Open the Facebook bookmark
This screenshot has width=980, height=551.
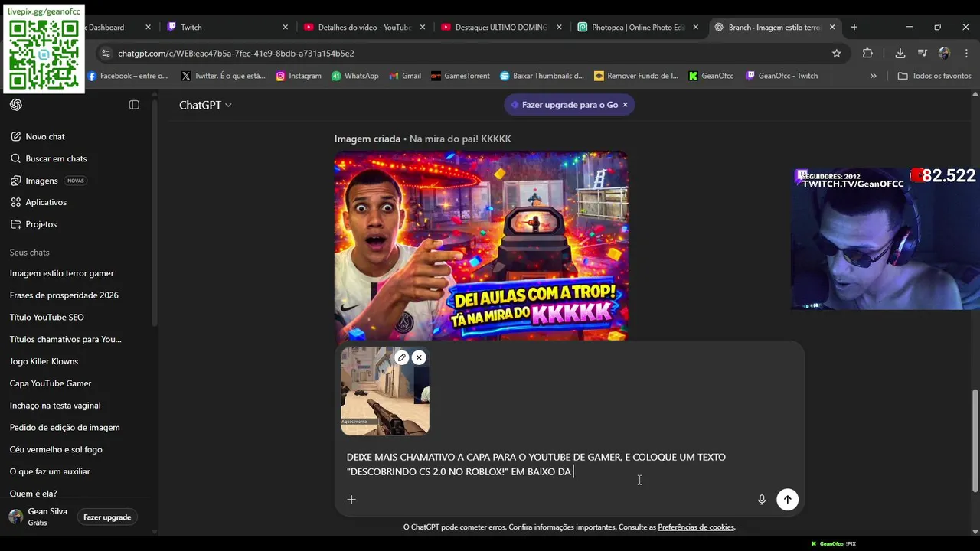tap(127, 76)
